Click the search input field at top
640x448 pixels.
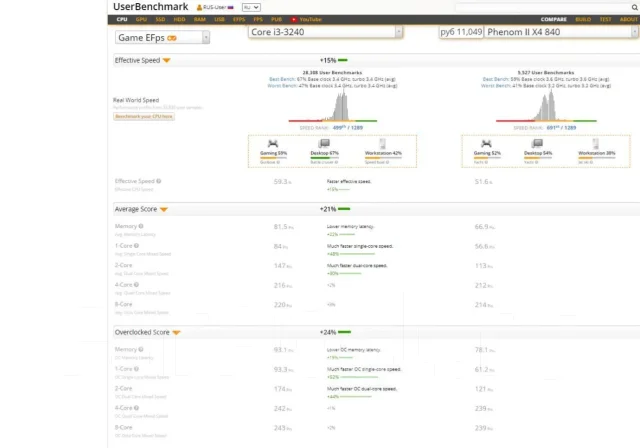543,7
